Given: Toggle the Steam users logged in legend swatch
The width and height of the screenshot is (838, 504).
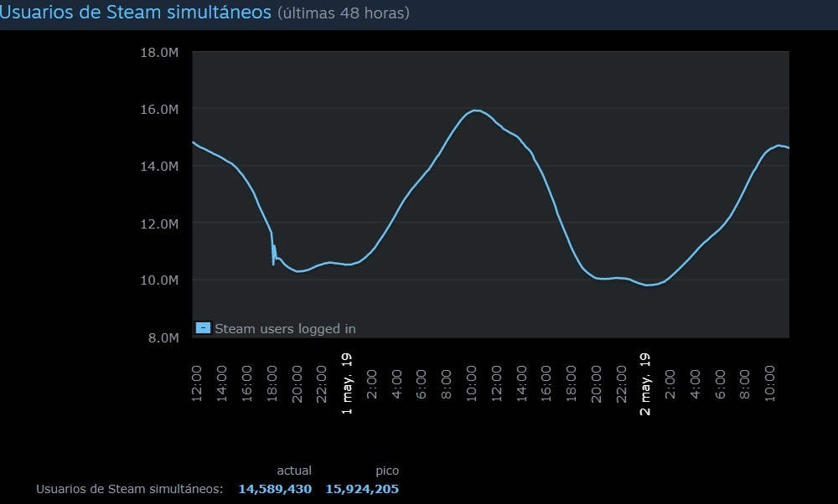Looking at the screenshot, I should point(203,328).
